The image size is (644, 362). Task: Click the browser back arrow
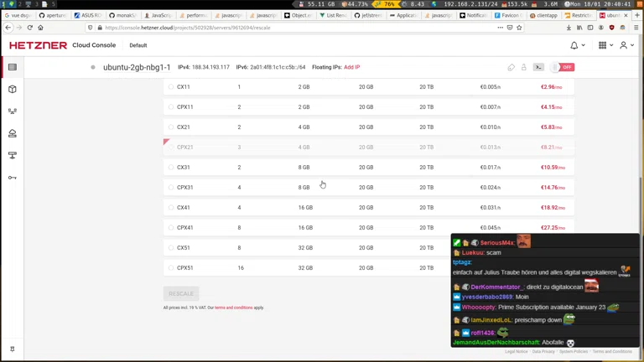(8, 28)
